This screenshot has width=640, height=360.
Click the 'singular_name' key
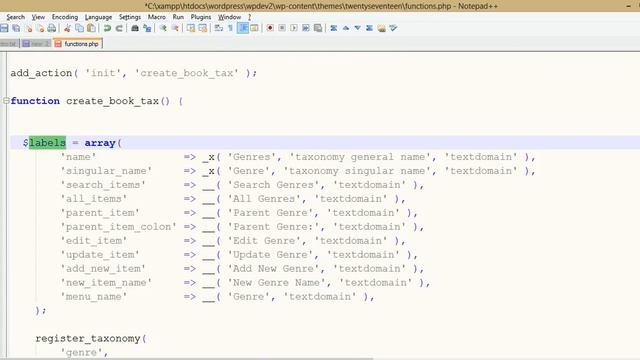[x=106, y=171]
